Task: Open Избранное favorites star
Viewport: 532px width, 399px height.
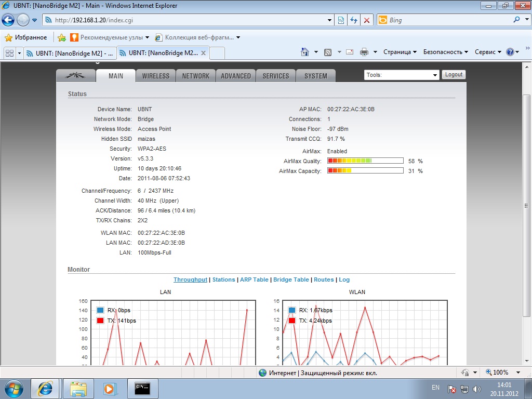Action: coord(26,37)
